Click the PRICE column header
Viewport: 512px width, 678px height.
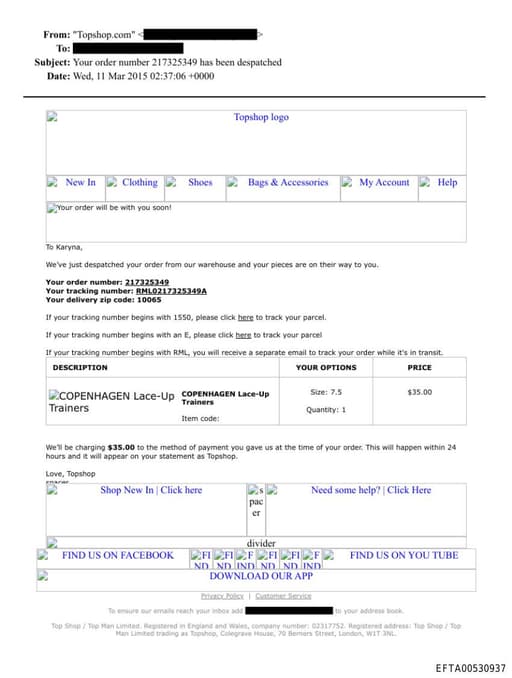pos(419,368)
